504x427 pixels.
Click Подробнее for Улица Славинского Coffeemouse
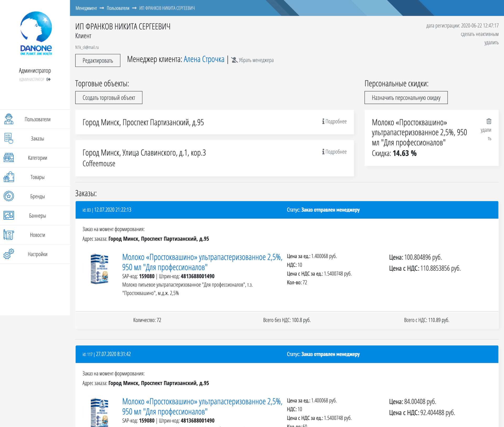pos(336,152)
